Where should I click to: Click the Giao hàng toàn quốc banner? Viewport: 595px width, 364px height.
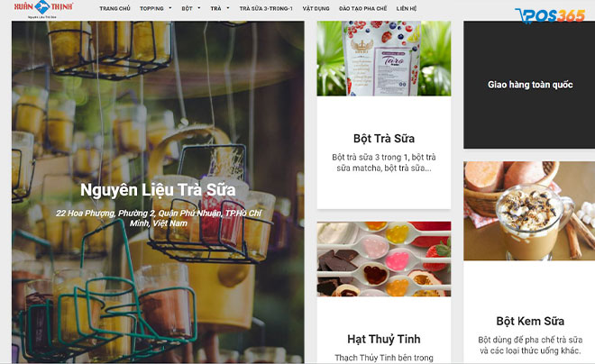point(530,85)
